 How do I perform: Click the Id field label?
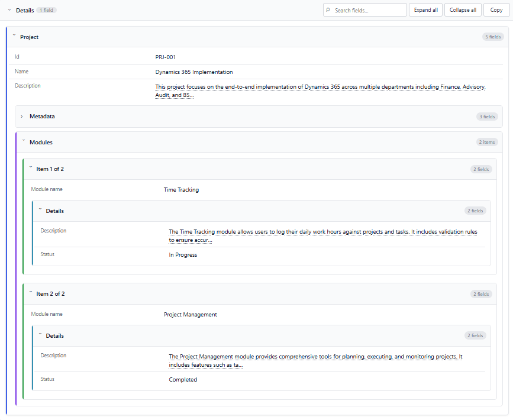point(17,57)
